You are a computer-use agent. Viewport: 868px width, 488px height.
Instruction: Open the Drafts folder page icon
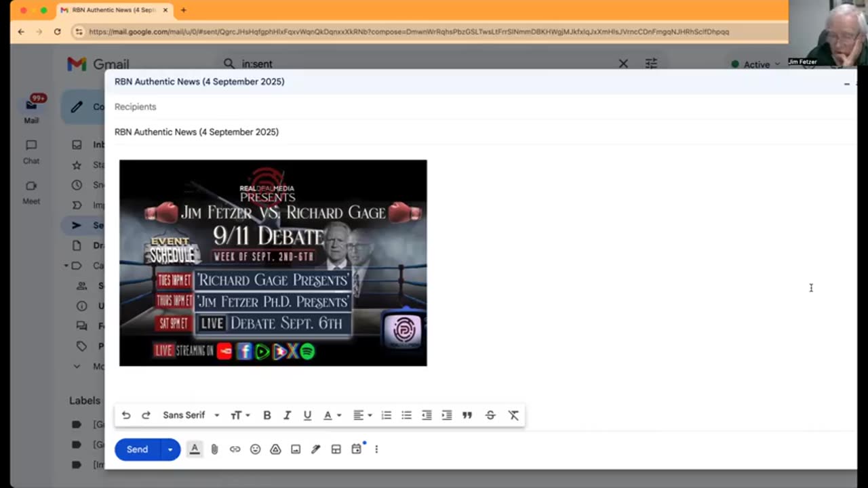pos(77,245)
